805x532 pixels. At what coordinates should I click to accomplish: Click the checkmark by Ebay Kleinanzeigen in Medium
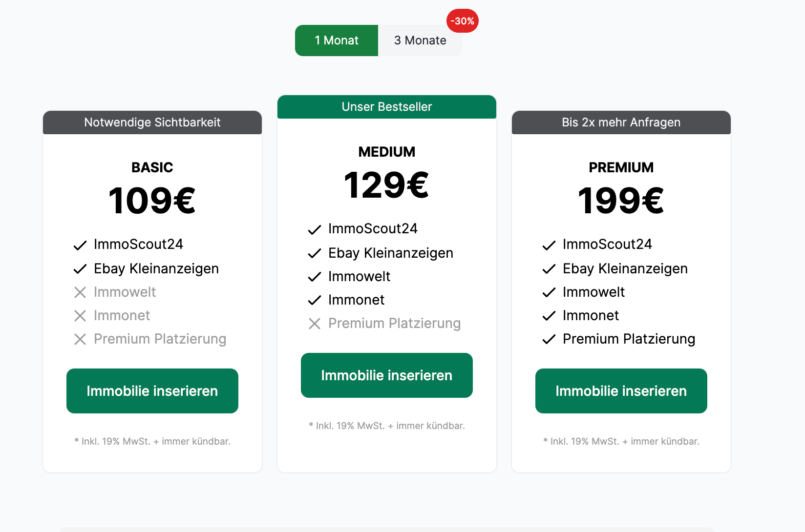315,253
